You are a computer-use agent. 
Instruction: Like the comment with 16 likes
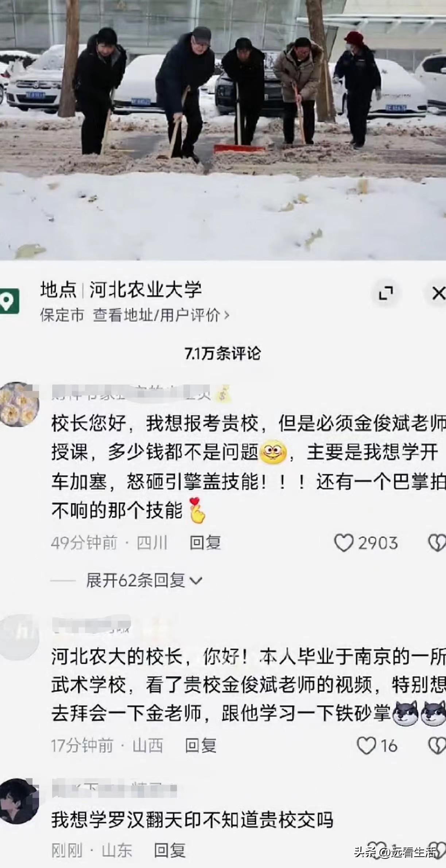(x=366, y=745)
